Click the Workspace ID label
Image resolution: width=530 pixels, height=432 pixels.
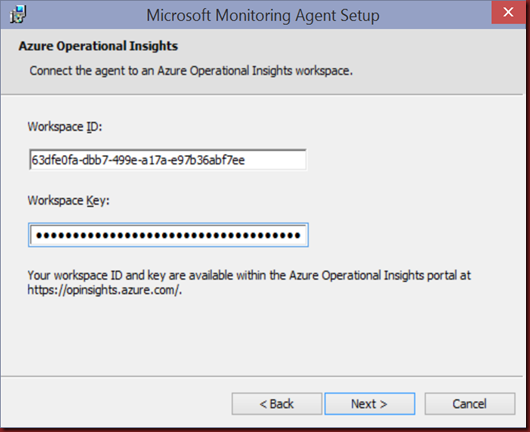pos(65,127)
